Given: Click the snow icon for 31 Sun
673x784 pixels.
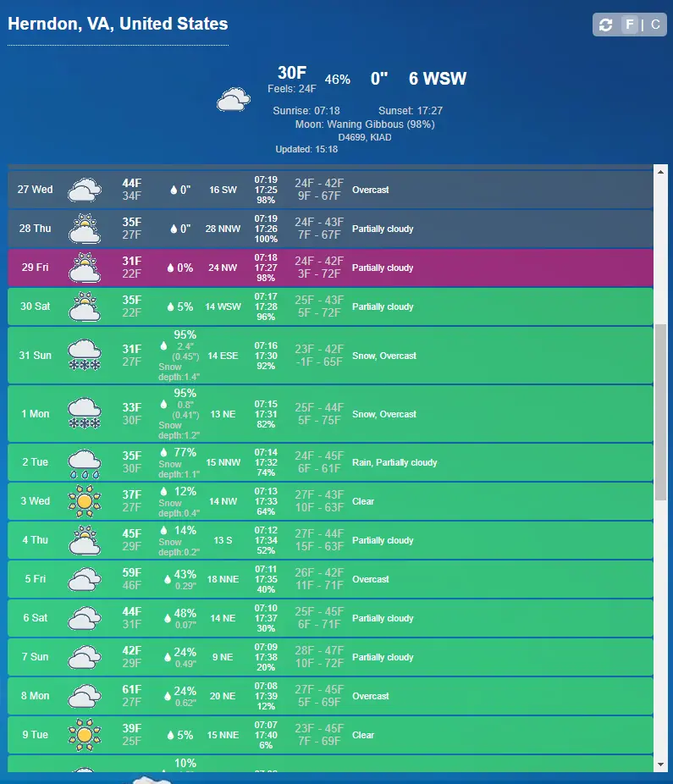Looking at the screenshot, I should (85, 355).
